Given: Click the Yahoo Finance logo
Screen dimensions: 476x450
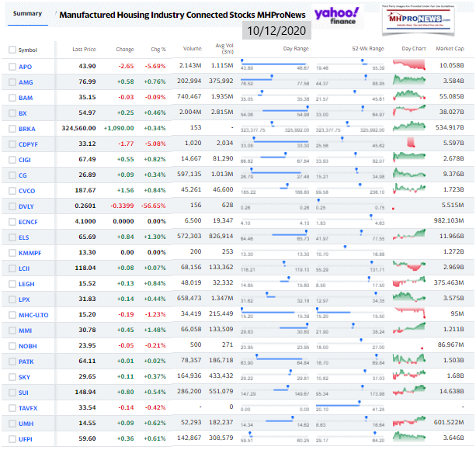Looking at the screenshot, I should pyautogui.click(x=336, y=14).
